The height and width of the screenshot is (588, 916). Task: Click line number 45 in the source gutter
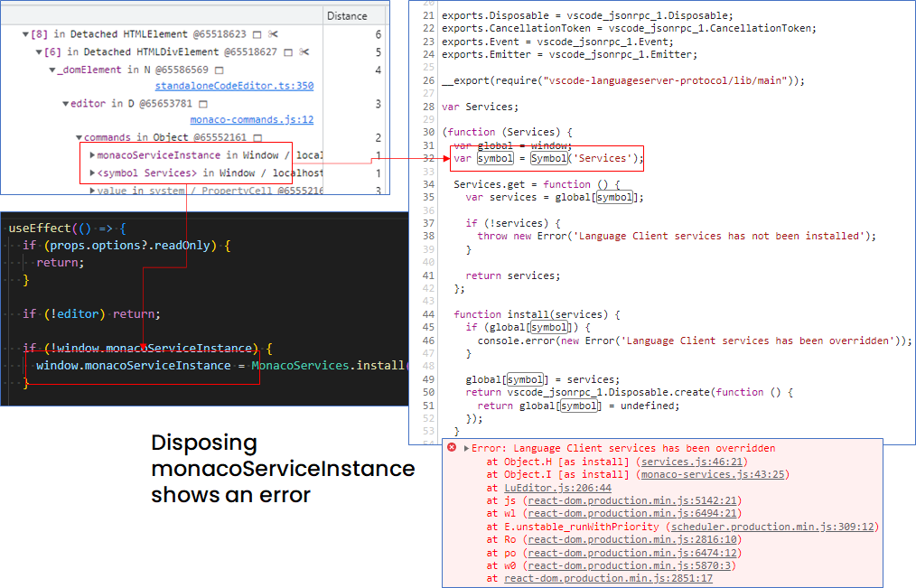(x=429, y=327)
